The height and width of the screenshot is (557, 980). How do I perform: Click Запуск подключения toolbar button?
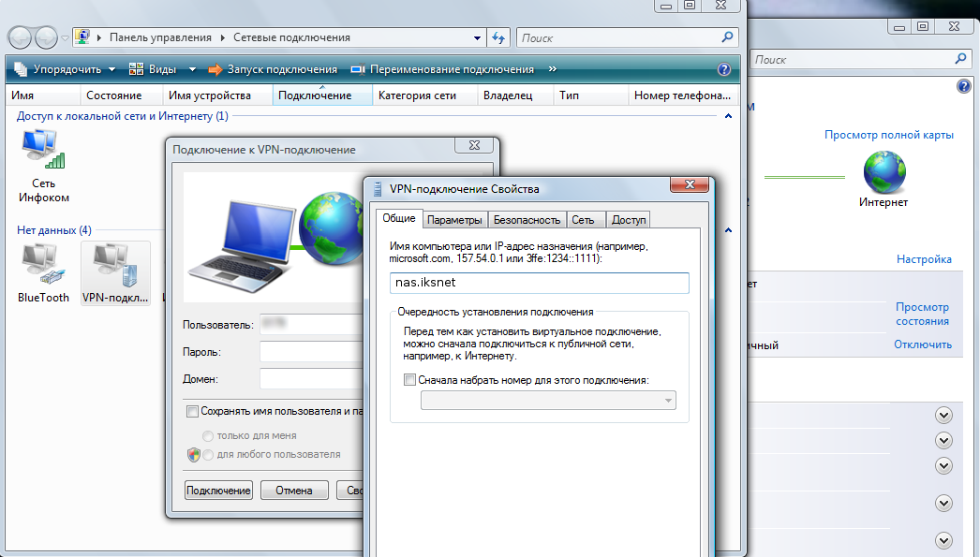pyautogui.click(x=273, y=69)
